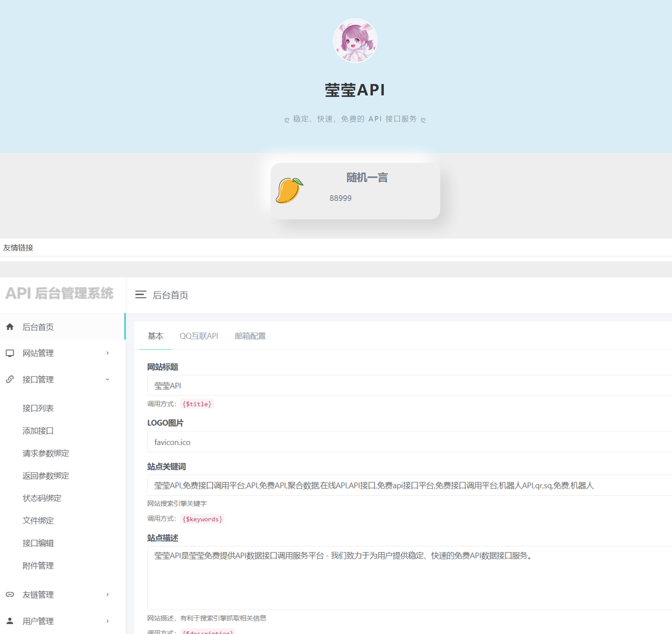Open the 接口列表 page
This screenshot has width=672, height=634.
click(38, 408)
